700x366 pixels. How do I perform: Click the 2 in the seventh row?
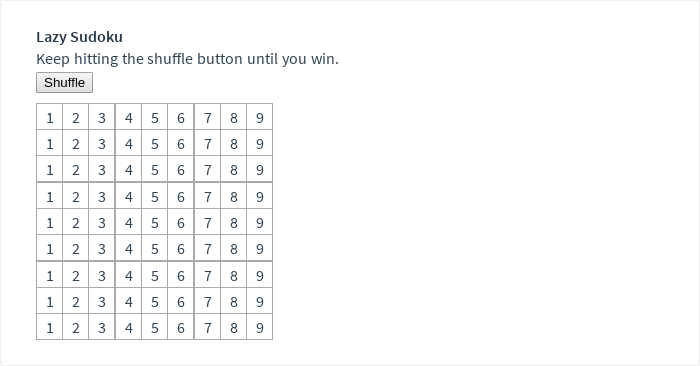coord(76,274)
